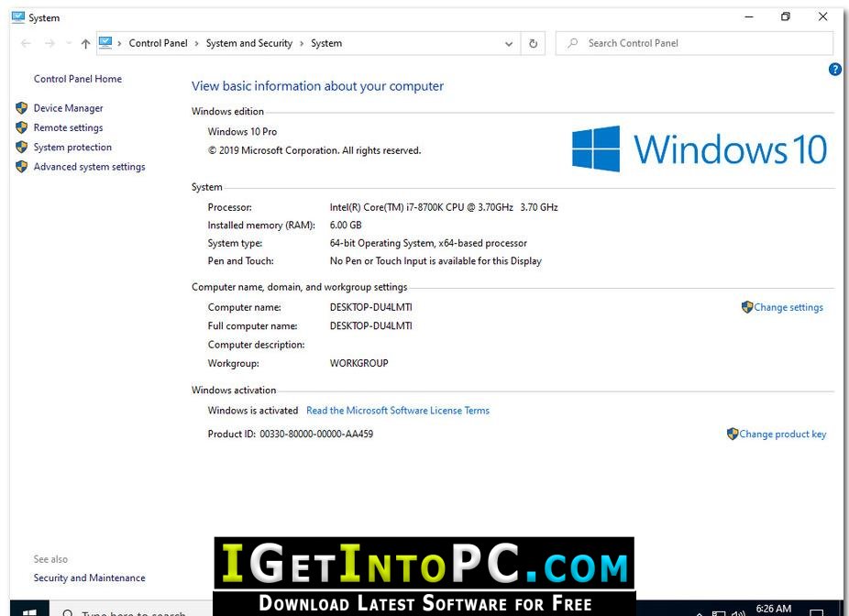
Task: Expand the chevron before Control Panel breadcrumb
Action: [119, 43]
